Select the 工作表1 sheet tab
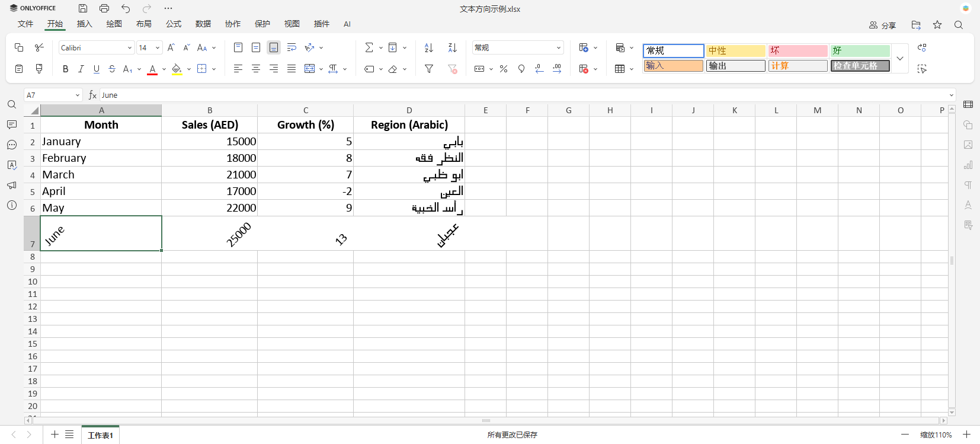Image resolution: width=980 pixels, height=444 pixels. (100, 435)
